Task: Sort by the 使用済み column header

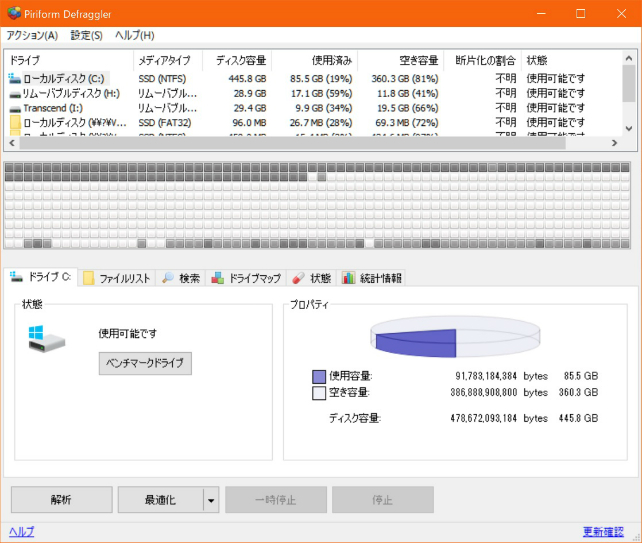Action: point(315,61)
